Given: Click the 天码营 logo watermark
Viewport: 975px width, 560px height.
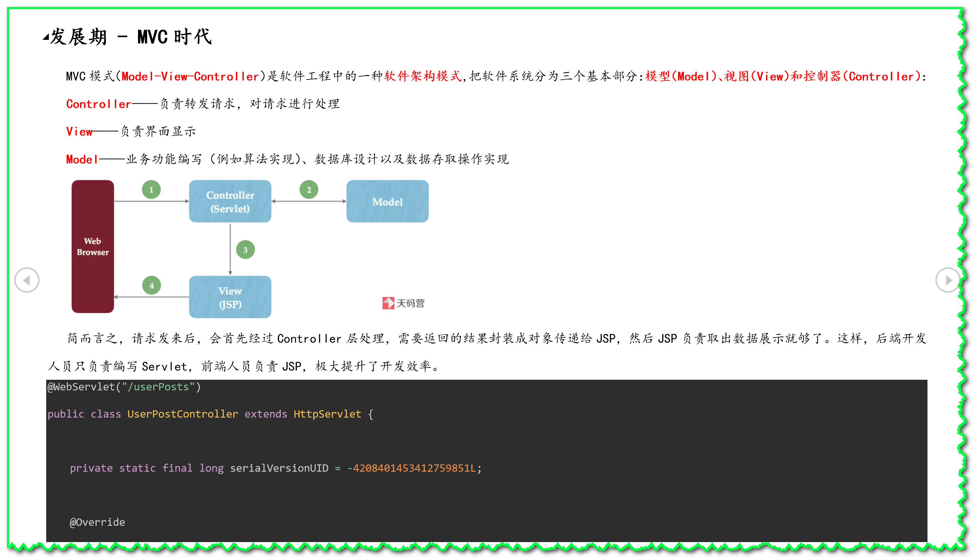Looking at the screenshot, I should pos(403,303).
